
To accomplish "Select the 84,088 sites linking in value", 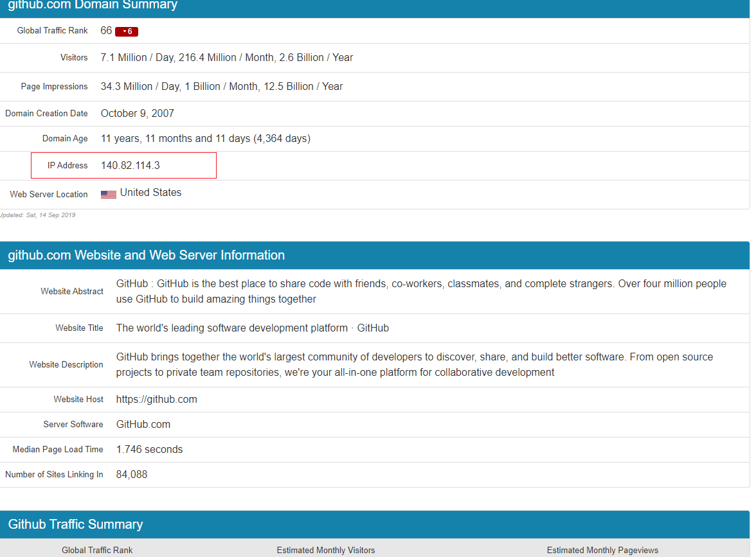I will [131, 474].
